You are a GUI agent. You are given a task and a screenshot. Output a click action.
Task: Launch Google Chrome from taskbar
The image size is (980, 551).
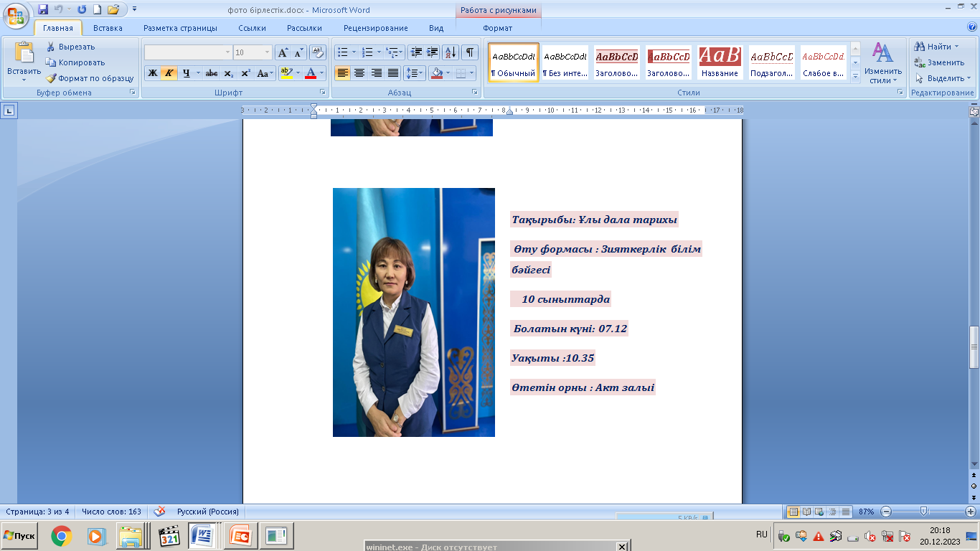click(62, 536)
